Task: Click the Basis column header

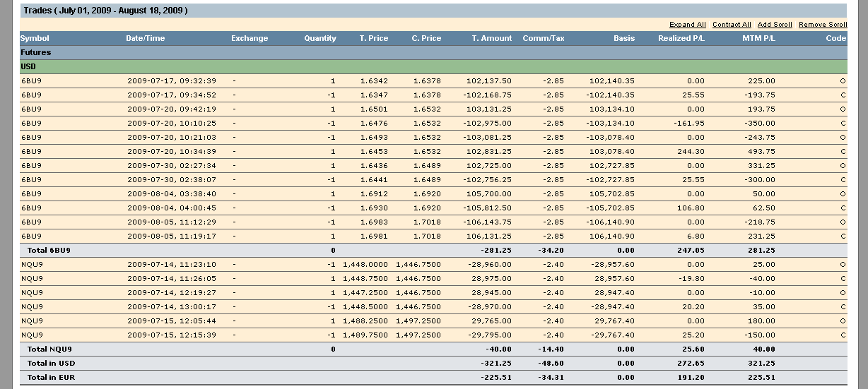Action: pyautogui.click(x=624, y=38)
